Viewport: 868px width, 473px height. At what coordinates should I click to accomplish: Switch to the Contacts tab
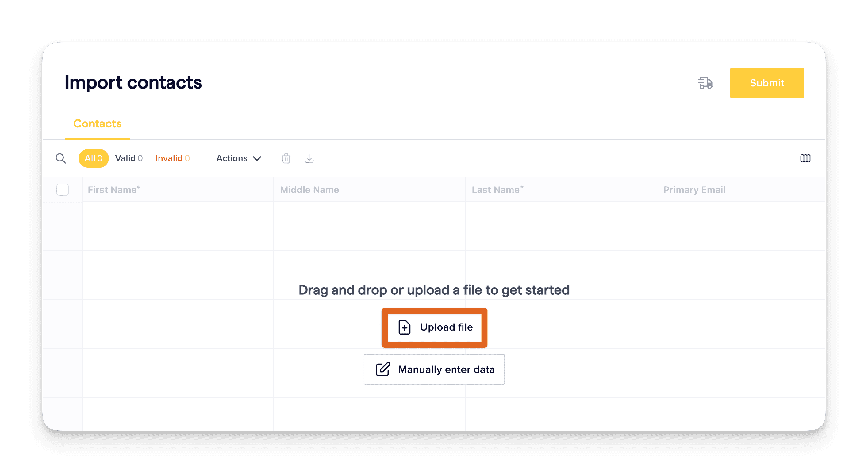pos(97,123)
